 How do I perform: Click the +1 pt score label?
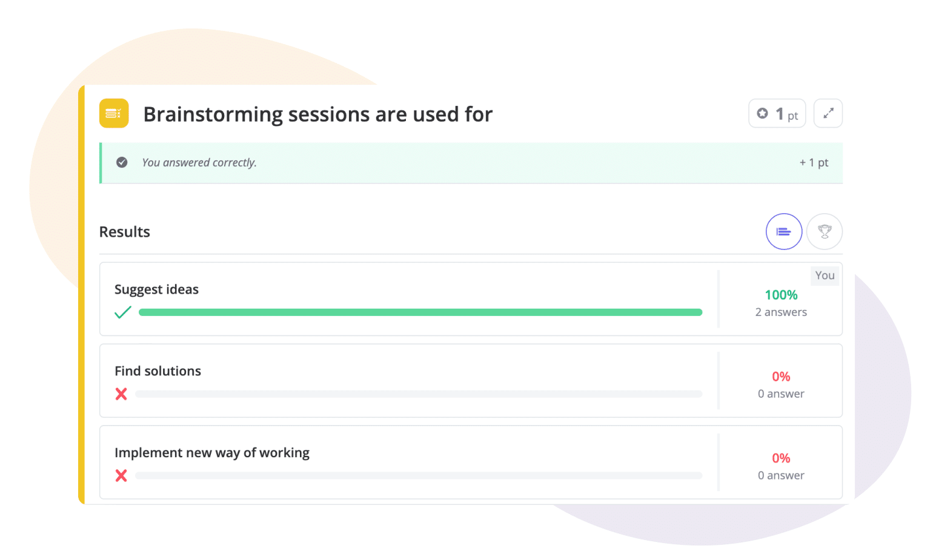point(813,162)
